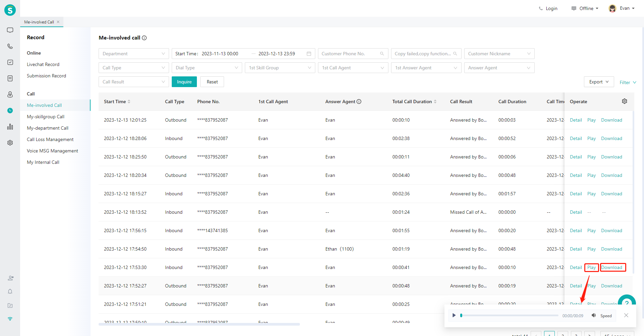644x336 pixels.
Task: Click the info icon next to Answer Agent header
Action: [359, 102]
